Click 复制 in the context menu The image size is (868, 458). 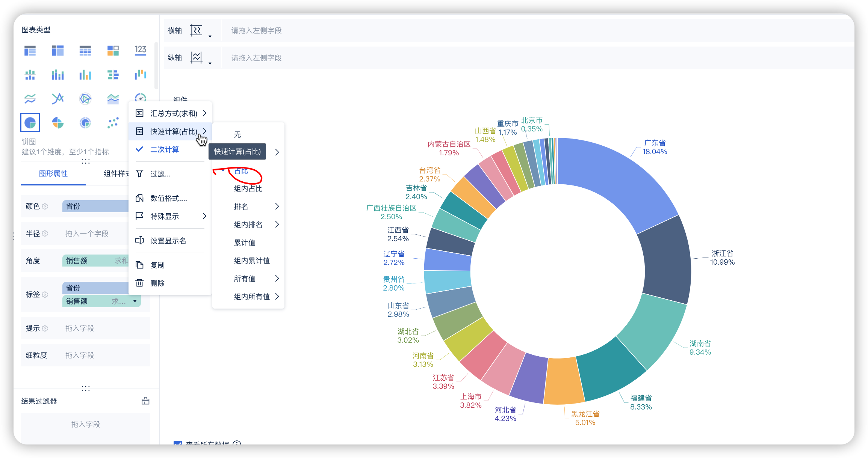point(170,265)
